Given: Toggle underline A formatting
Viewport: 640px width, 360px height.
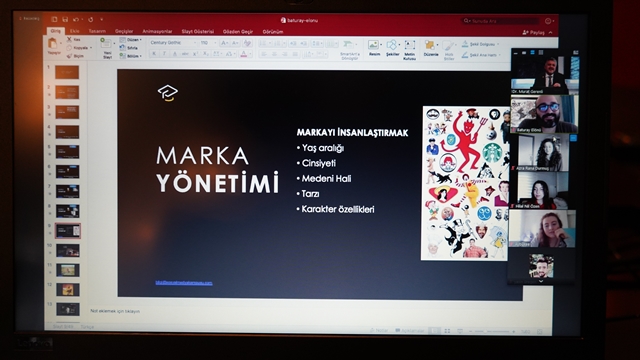Looking at the screenshot, I should pos(175,54).
